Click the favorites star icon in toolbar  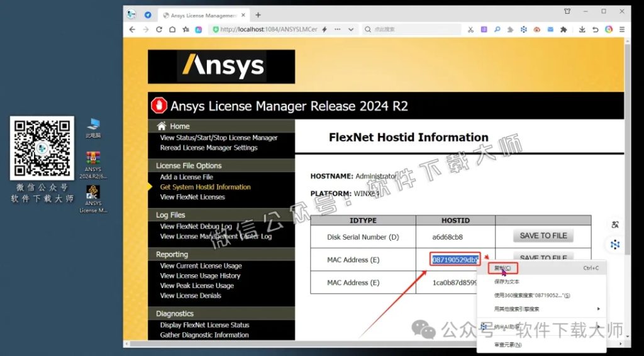coord(186,30)
